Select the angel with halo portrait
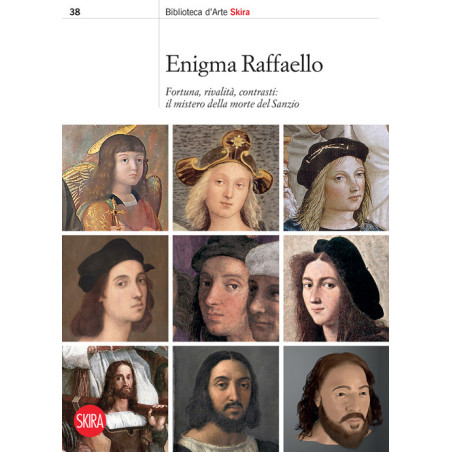Viewport: 452px width, 452px height. tap(115, 178)
